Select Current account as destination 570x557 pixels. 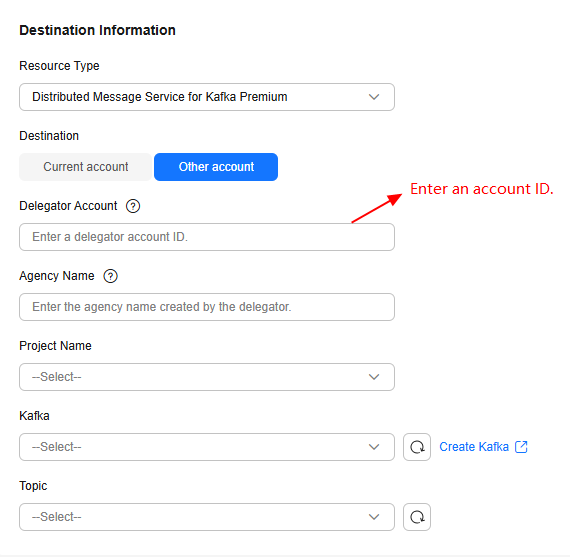(x=85, y=167)
